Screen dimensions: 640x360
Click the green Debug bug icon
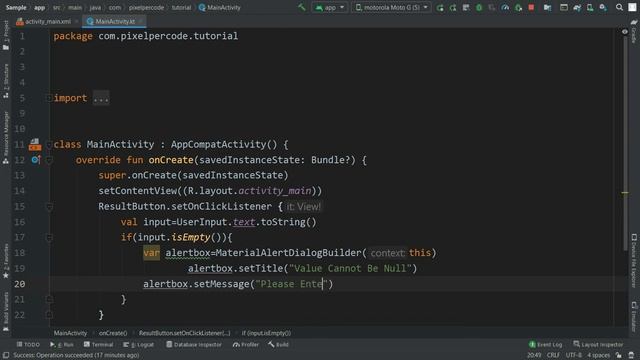pos(479,7)
